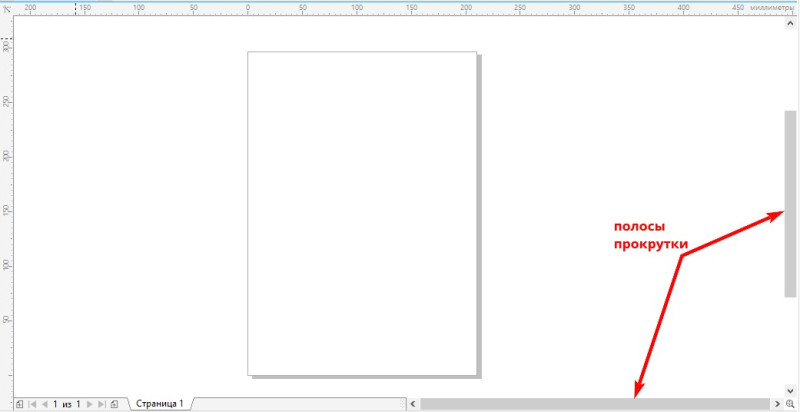Add a new page after the current page
The width and height of the screenshot is (800, 412).
[x=114, y=404]
